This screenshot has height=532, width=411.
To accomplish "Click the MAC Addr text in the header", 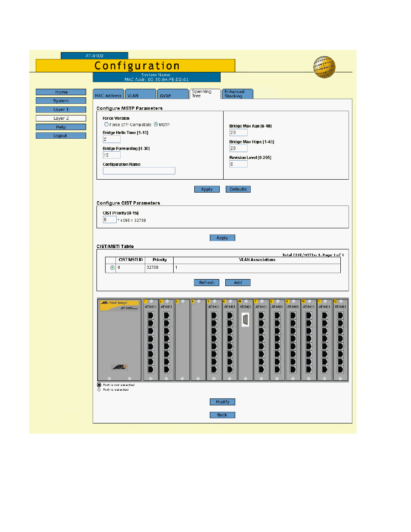I will click(x=156, y=80).
